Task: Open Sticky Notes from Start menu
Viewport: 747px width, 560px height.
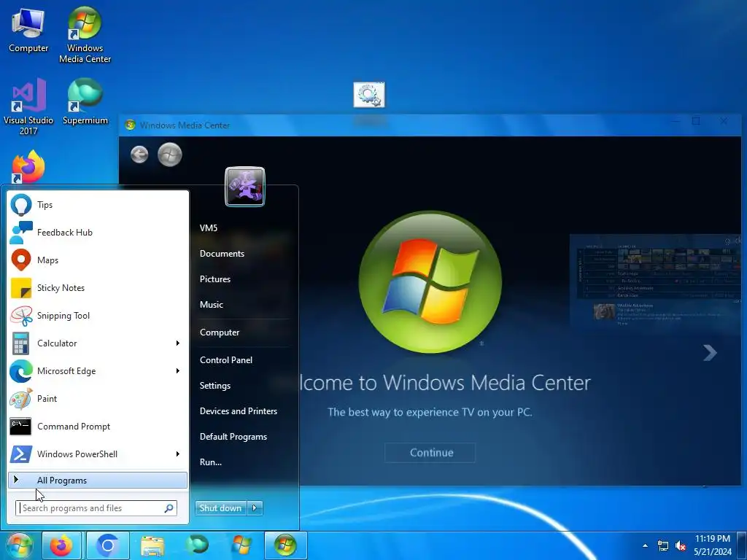Action: (x=21, y=287)
